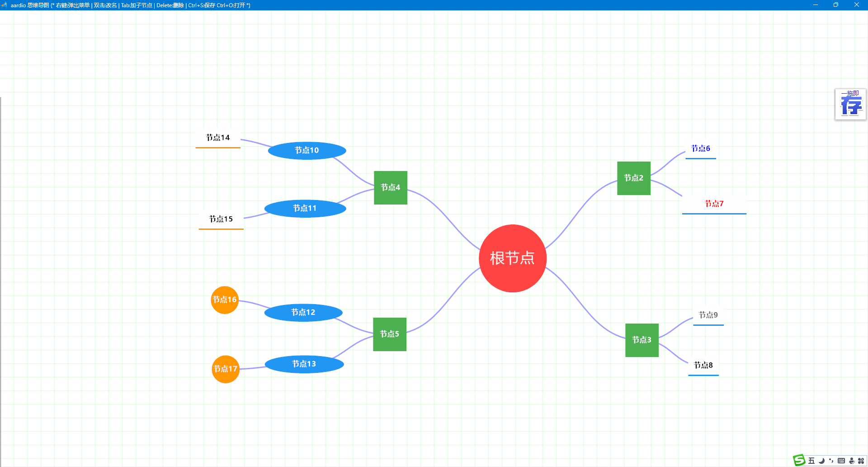Select the red 根节点 root node

[513, 258]
